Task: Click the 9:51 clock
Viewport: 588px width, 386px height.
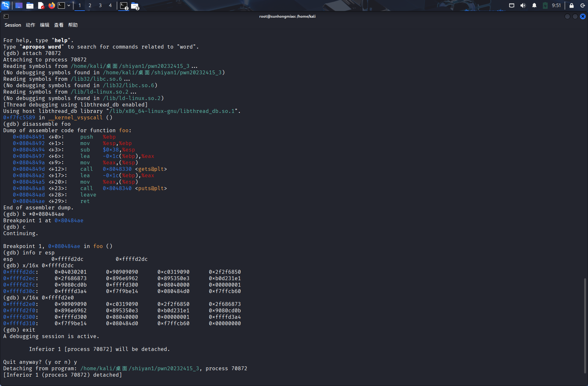Action: coord(556,5)
